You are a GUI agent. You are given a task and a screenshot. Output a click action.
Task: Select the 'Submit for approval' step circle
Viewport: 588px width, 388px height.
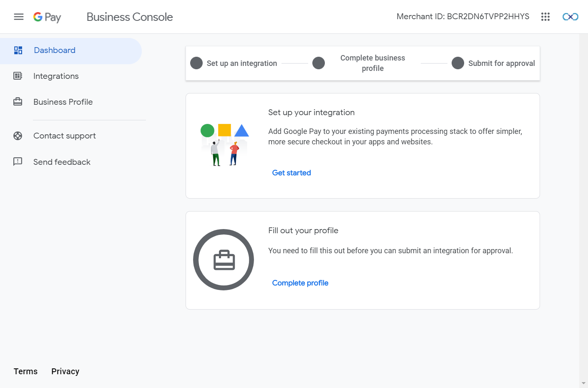(x=458, y=63)
